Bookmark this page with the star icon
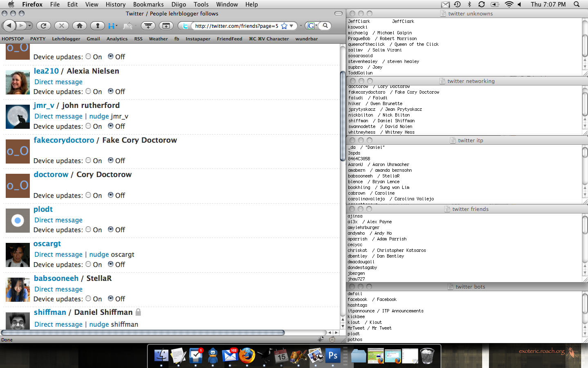588x368 pixels. [284, 26]
